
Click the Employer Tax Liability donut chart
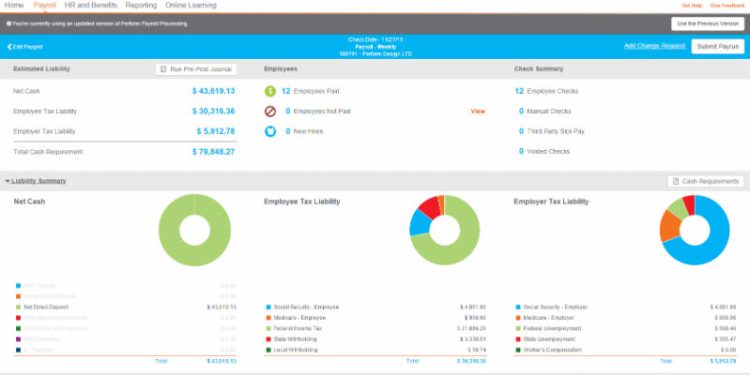coord(695,230)
